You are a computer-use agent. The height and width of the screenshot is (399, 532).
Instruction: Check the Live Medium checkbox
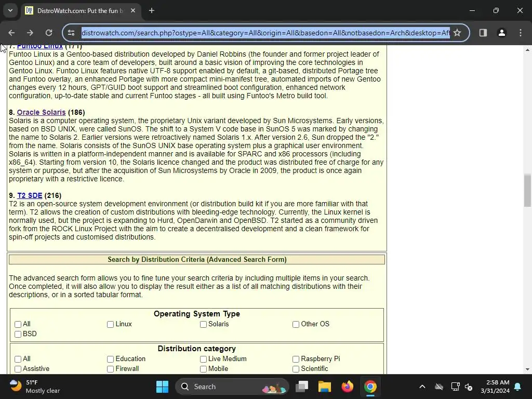coord(203,359)
